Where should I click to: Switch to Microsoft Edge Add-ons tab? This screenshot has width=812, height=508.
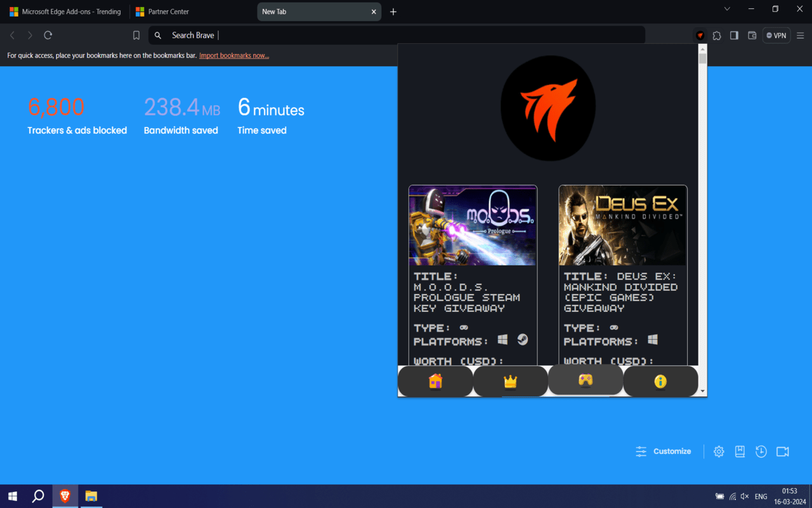[65, 11]
